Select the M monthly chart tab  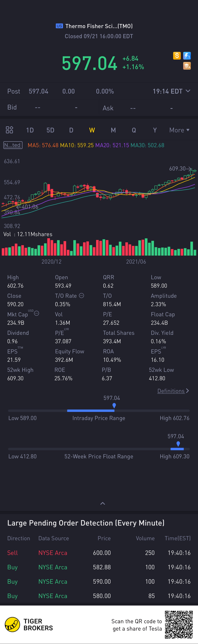point(113,130)
